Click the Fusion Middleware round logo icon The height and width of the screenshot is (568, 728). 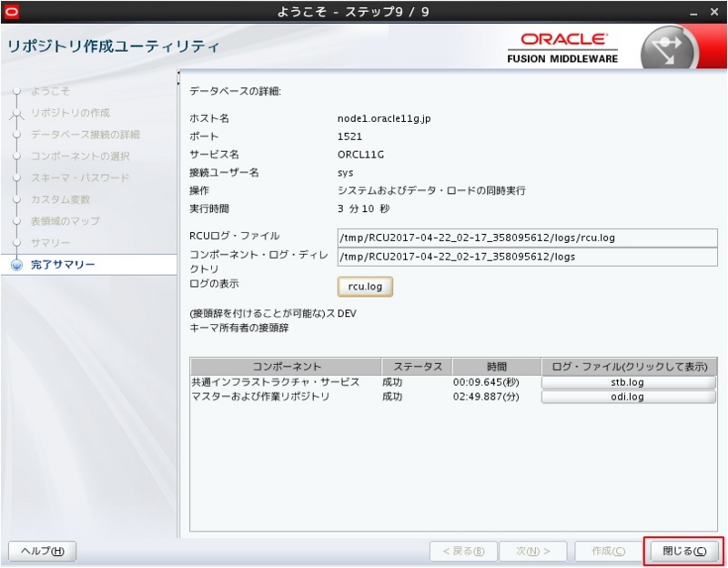(x=670, y=48)
